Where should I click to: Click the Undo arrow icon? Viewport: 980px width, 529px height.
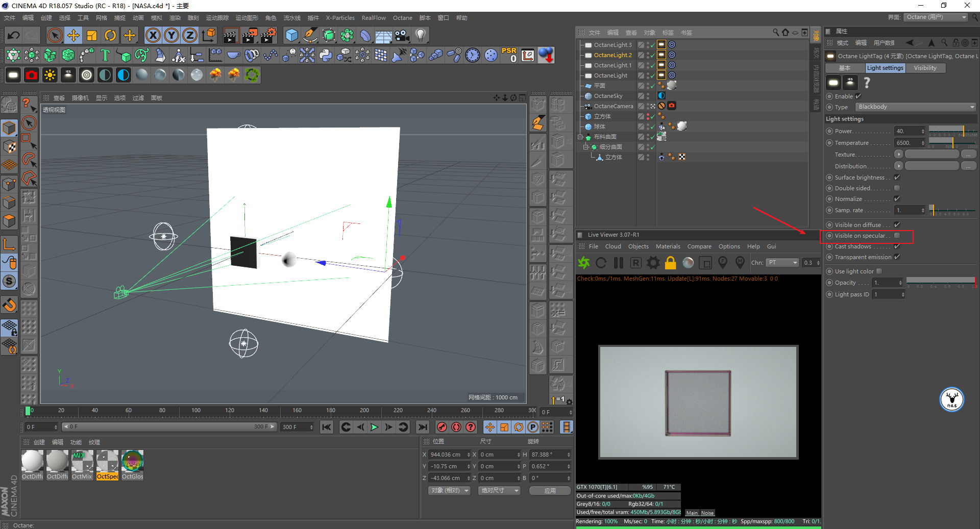click(14, 35)
